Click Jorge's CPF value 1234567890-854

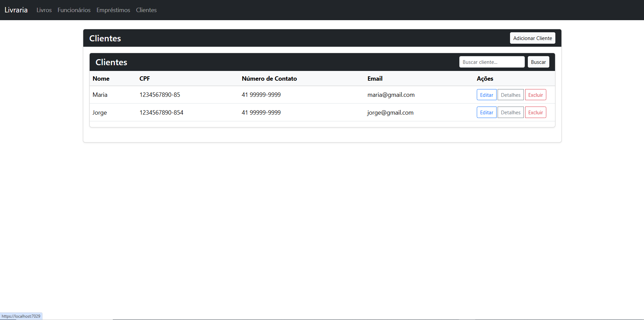pos(162,113)
